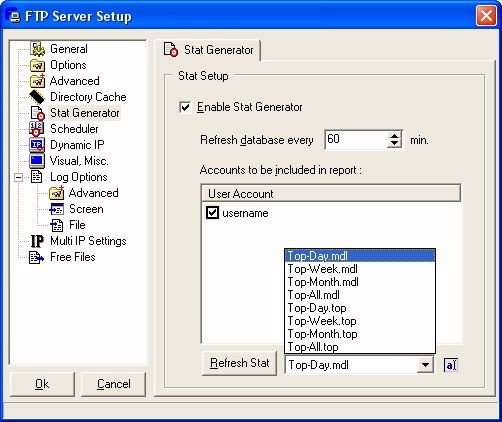Open the Free Files icon

click(x=36, y=257)
